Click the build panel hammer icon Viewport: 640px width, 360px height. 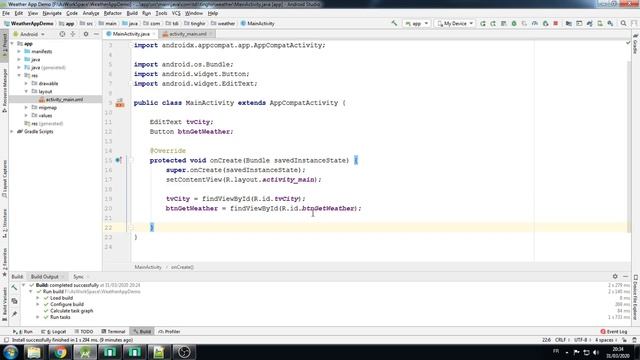(x=14, y=288)
